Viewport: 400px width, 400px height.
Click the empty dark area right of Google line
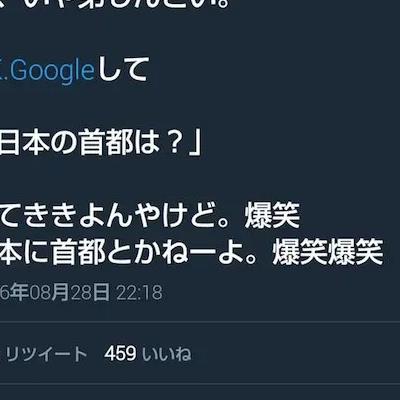(x=273, y=71)
